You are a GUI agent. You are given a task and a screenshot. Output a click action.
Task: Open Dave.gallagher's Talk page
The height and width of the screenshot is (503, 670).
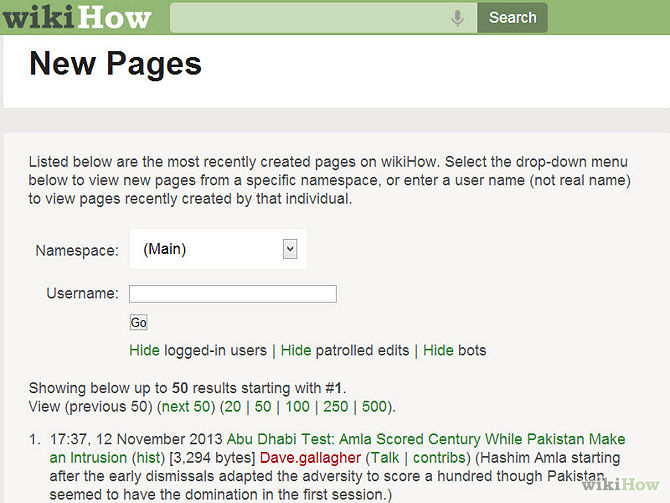pos(385,458)
